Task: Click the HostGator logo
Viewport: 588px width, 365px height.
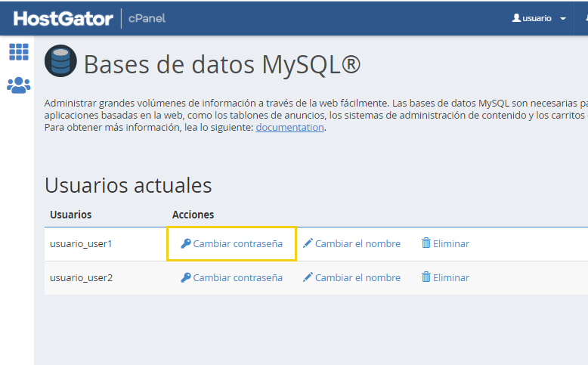Action: click(63, 18)
